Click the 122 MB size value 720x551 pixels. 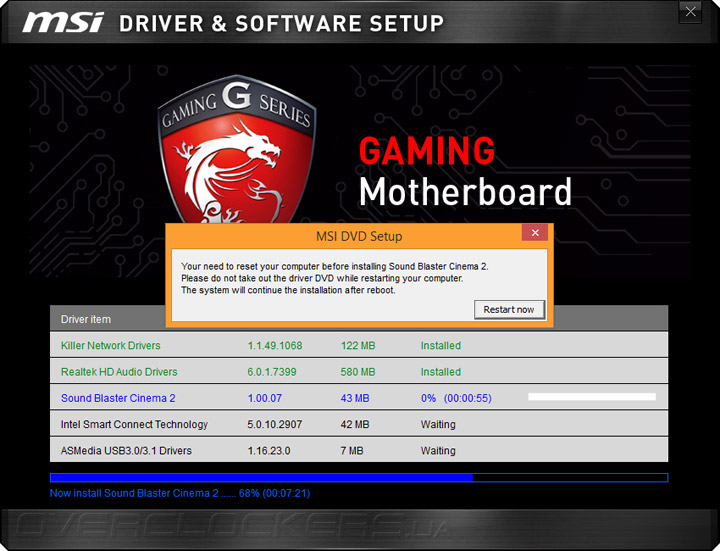click(x=358, y=345)
